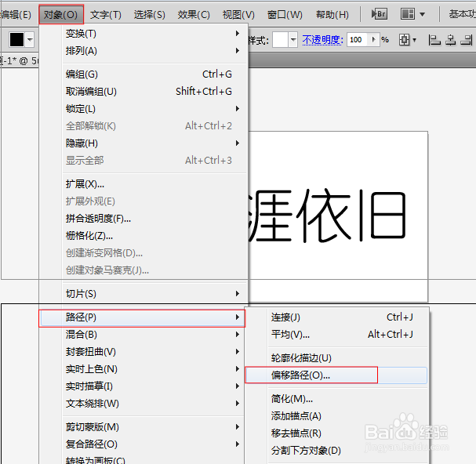Open arrange documents dropdown arrow

[422, 14]
